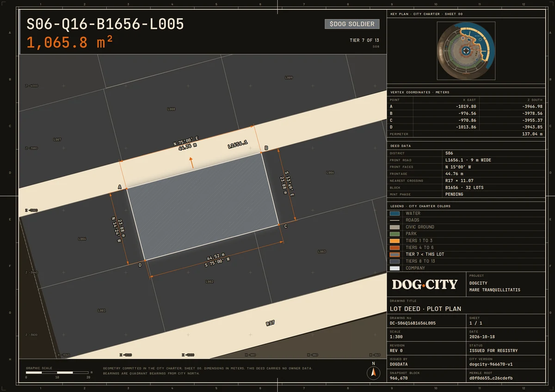Viewport: 555px width, 392px height.
Task: Click the merkle root hash d0f0d655…c26cdefb
Action: (491, 378)
